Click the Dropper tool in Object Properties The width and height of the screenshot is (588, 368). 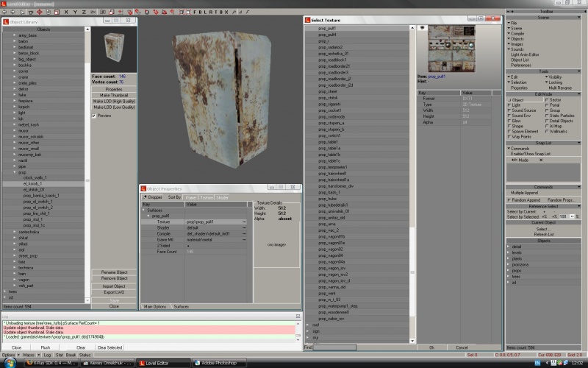(154, 198)
